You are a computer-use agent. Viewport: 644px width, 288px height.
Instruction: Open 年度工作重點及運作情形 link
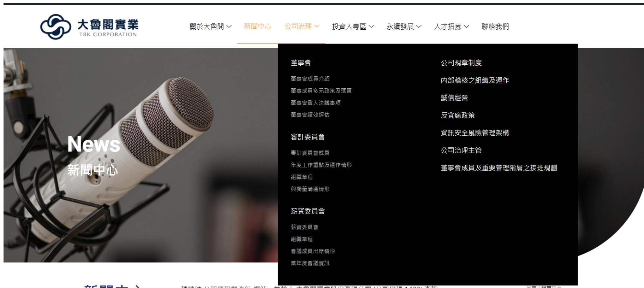321,165
